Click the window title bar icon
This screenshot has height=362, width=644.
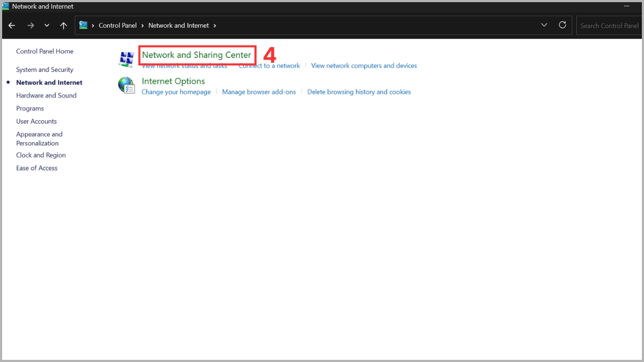[x=5, y=6]
